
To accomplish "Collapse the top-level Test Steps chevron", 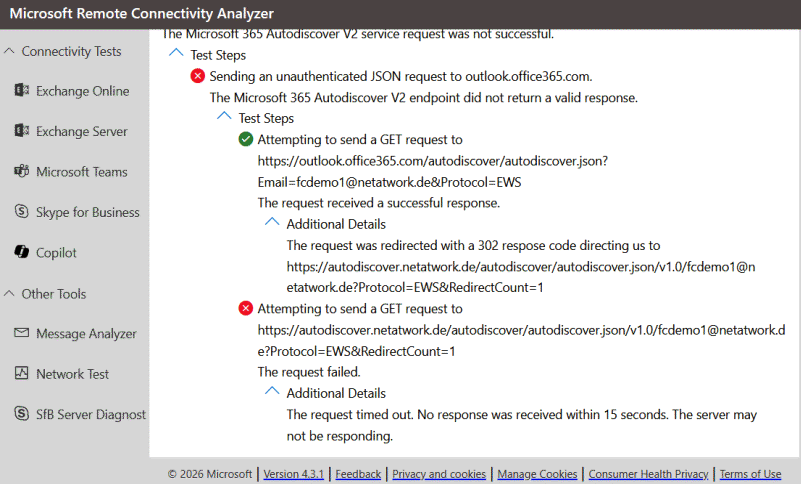I will click(x=176, y=55).
